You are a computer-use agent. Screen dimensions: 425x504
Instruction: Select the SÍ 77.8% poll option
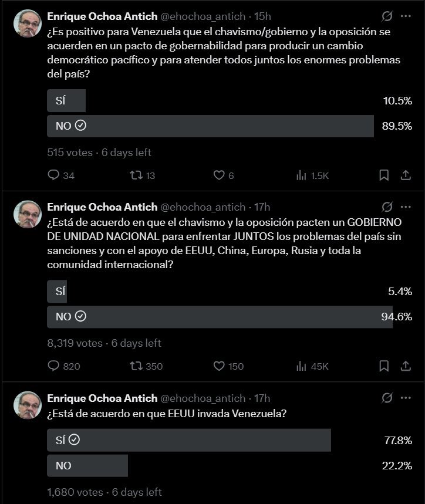click(188, 441)
